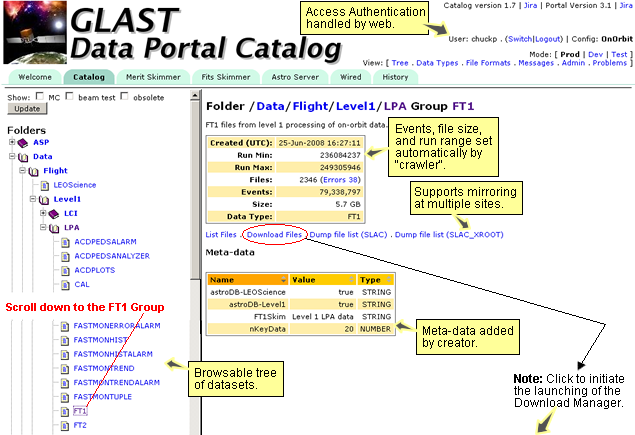
Task: Click the ACDPLOTS document icon
Action: (65, 271)
